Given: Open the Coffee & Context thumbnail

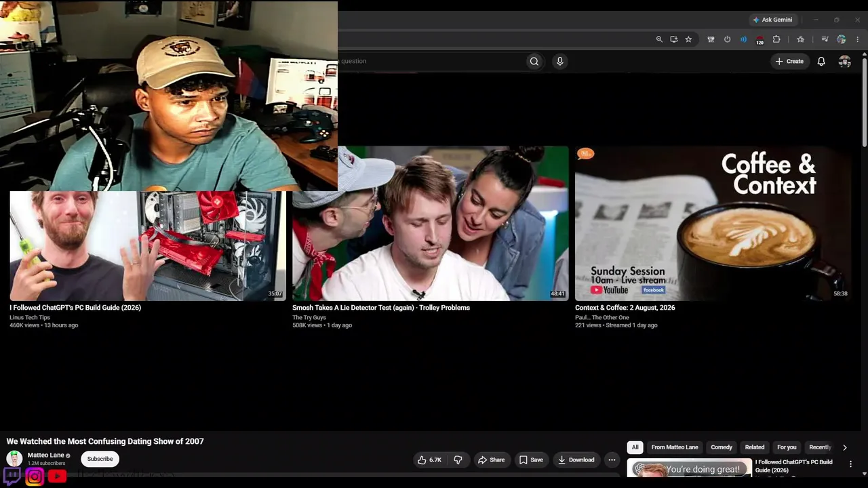Looking at the screenshot, I should tap(713, 223).
